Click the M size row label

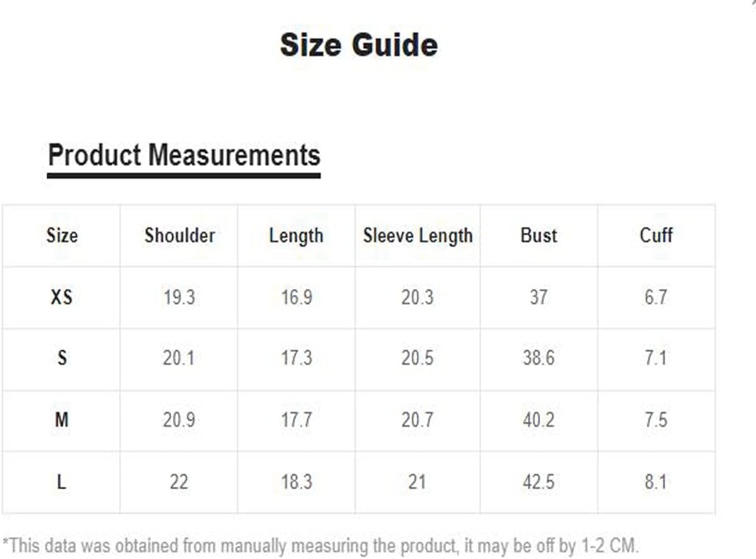click(x=62, y=419)
